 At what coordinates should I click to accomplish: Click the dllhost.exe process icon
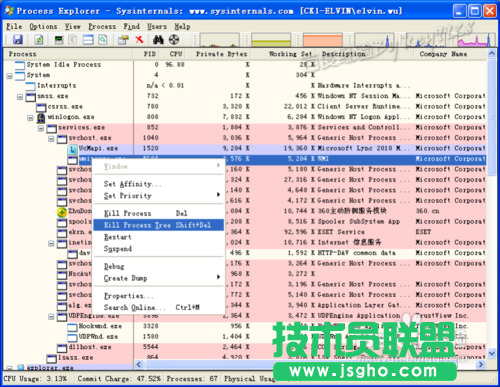point(62,348)
